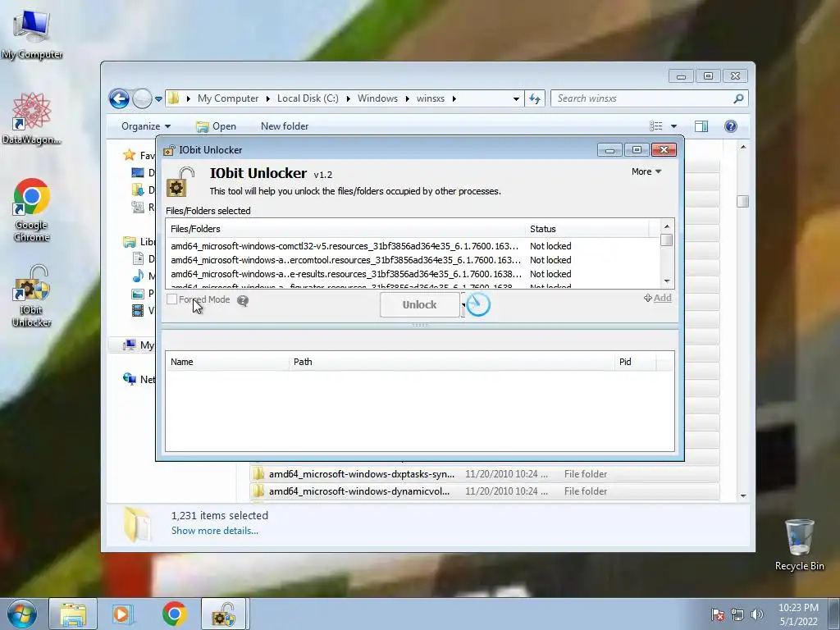
Task: Open the Unlock button dropdown arrow
Action: tap(463, 305)
